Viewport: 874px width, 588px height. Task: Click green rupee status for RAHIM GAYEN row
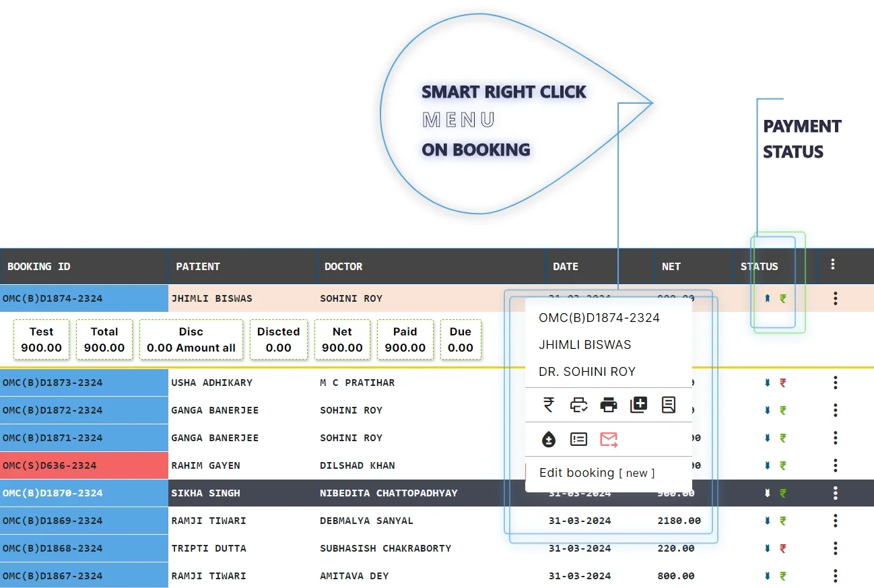(x=783, y=465)
